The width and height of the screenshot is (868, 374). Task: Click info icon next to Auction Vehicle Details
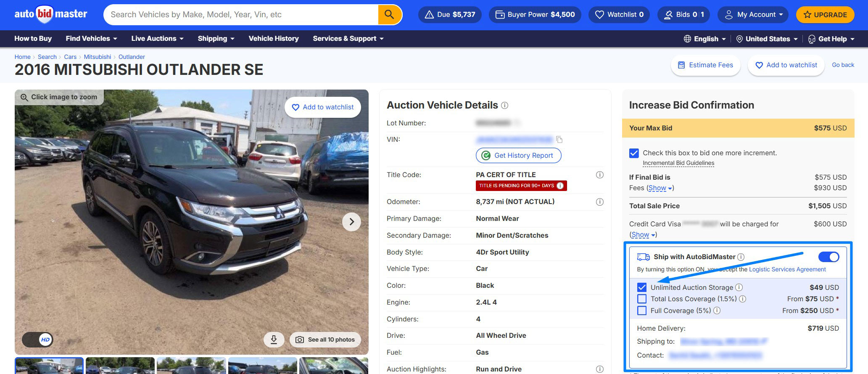point(505,106)
